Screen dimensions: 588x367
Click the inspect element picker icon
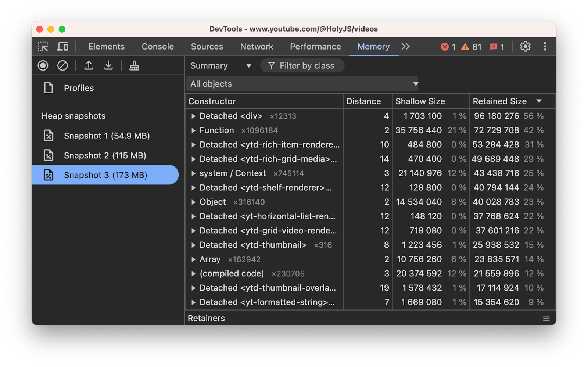click(43, 47)
